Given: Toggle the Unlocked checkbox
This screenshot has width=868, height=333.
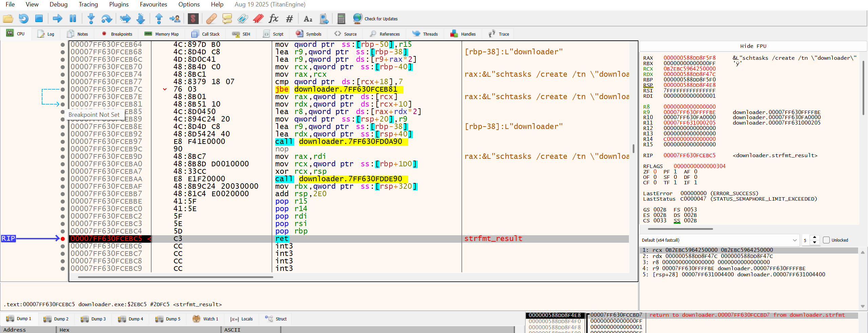Looking at the screenshot, I should [x=826, y=240].
